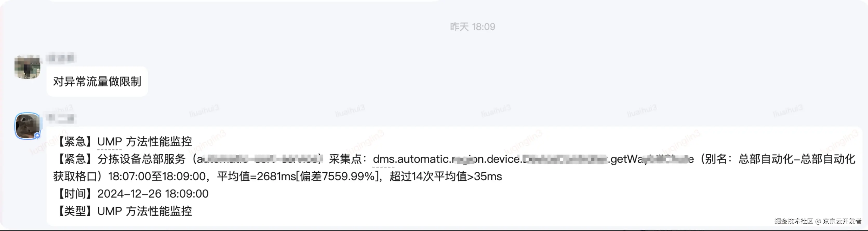868x231 pixels.
Task: Open the underlined UMP link in the first alert line
Action: click(109, 142)
